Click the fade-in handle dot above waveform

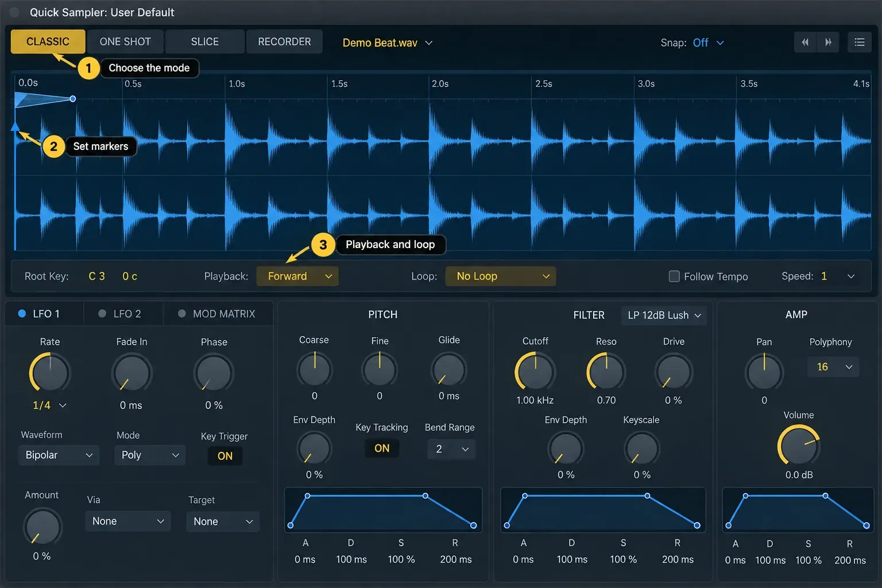coord(73,99)
